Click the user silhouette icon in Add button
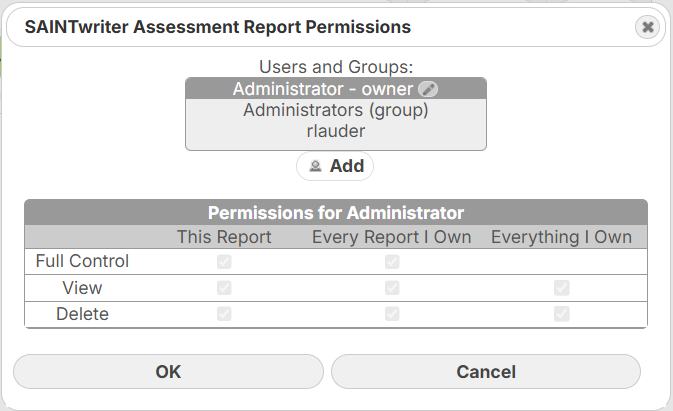673x411 pixels. pos(315,166)
